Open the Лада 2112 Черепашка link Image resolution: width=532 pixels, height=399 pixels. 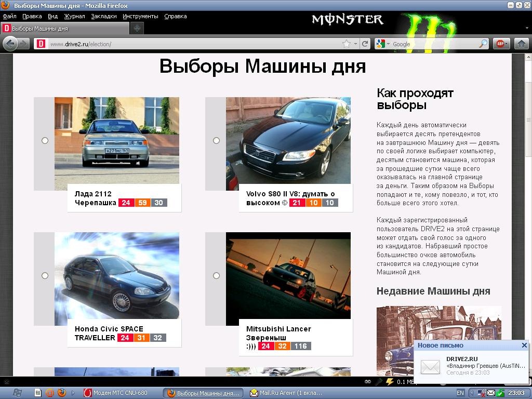[x=96, y=198]
